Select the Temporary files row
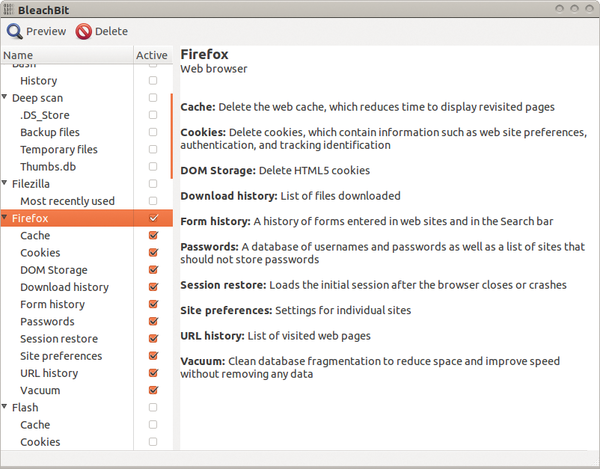 (x=86, y=149)
